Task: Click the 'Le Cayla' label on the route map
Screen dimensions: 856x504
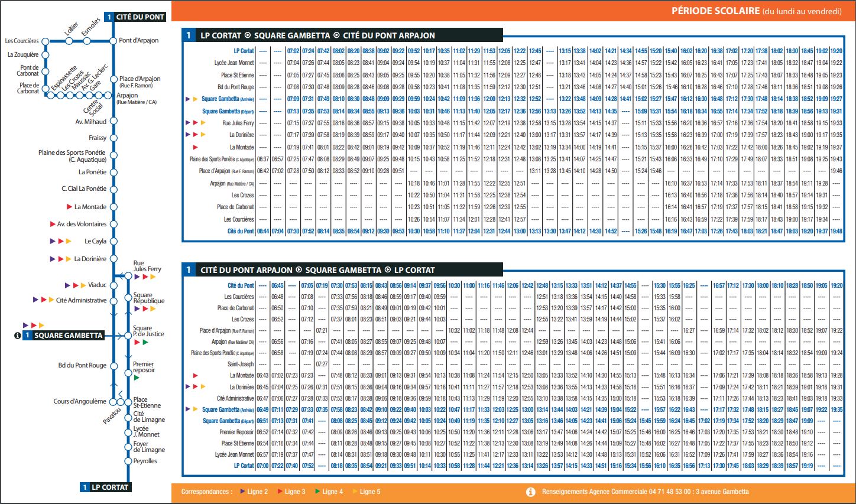Action: click(x=96, y=242)
